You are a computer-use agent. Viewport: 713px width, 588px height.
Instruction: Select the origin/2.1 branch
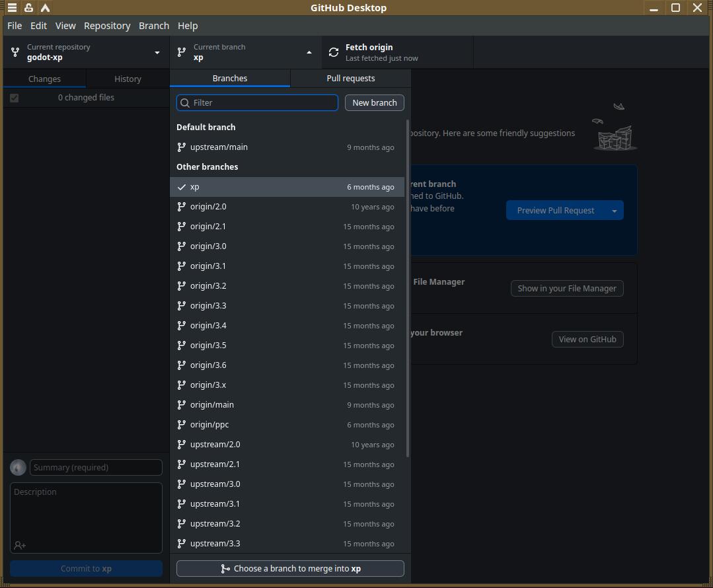[287, 227]
